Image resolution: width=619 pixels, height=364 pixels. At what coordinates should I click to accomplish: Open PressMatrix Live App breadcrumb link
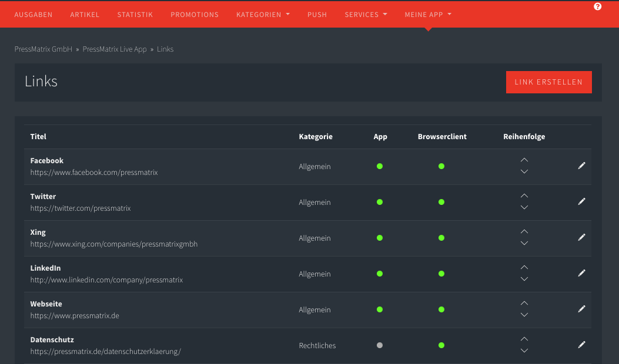click(115, 49)
